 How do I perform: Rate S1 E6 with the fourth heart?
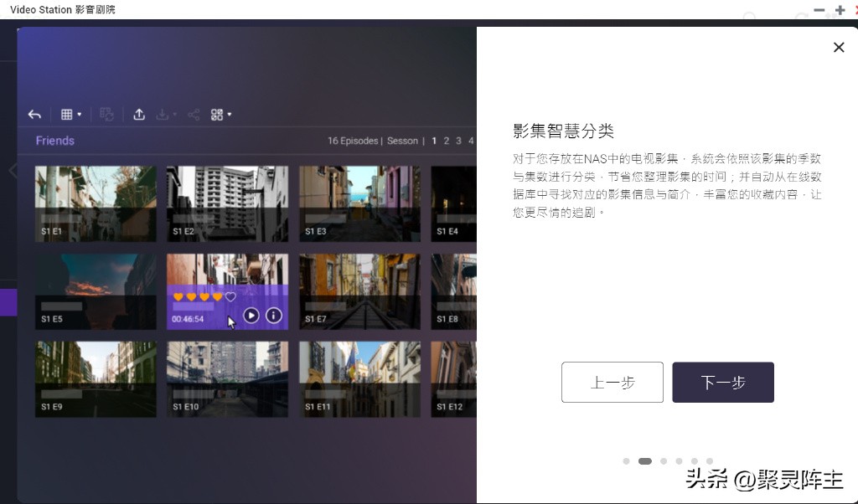(217, 296)
